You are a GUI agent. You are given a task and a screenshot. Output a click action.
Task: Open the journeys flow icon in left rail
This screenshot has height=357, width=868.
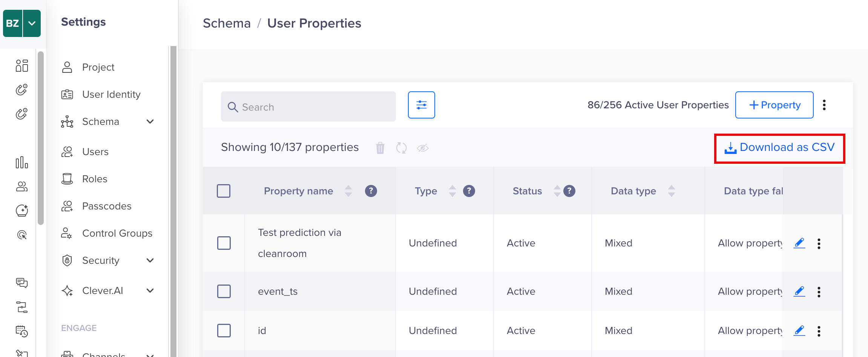[22, 307]
